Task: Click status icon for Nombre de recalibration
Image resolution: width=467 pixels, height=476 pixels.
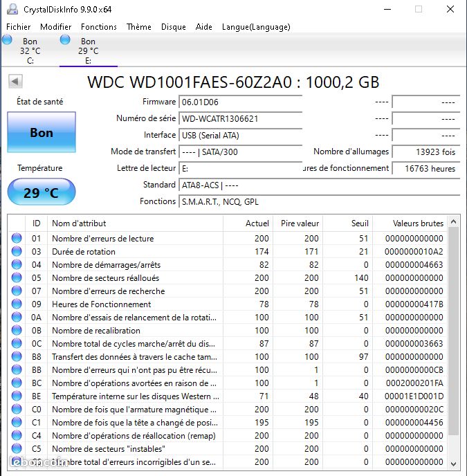Action: point(17,330)
